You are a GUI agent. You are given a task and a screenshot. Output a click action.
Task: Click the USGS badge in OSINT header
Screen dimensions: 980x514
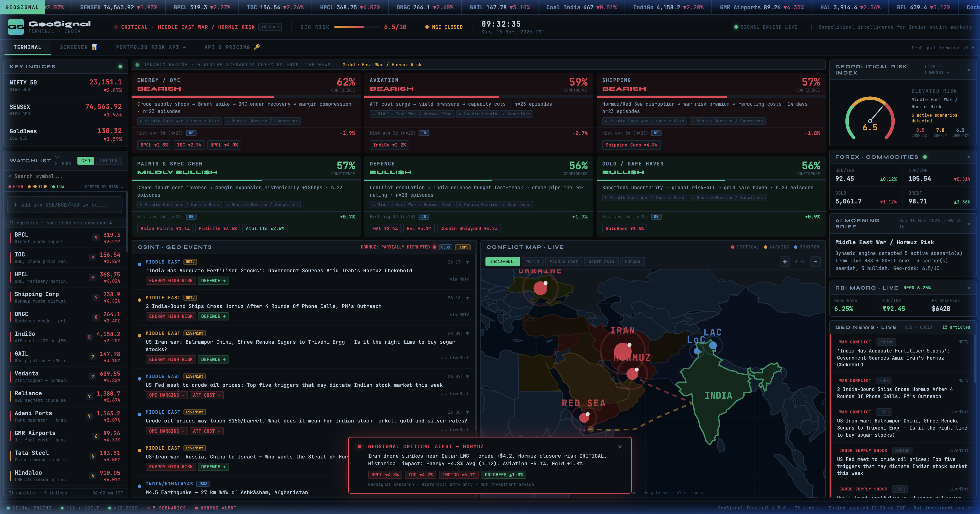445,247
